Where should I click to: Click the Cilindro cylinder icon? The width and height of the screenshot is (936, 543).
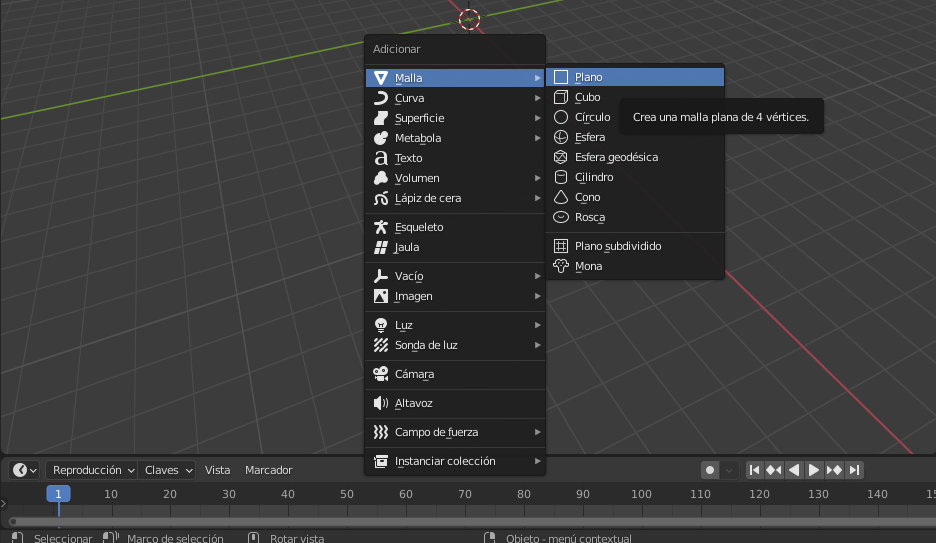point(561,177)
